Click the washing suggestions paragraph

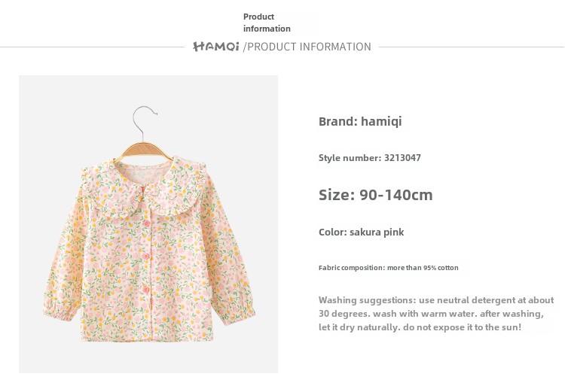[x=435, y=313]
